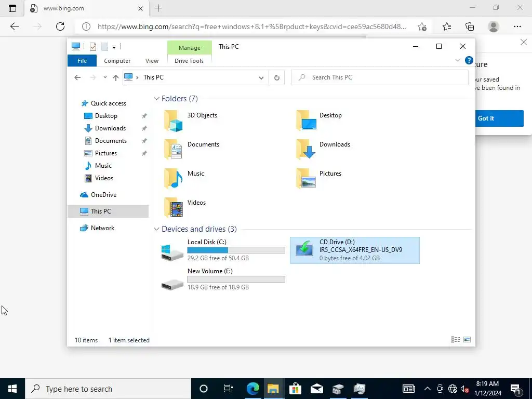The height and width of the screenshot is (399, 532).
Task: Click New Volume (E:) storage usage bar
Action: click(x=236, y=279)
